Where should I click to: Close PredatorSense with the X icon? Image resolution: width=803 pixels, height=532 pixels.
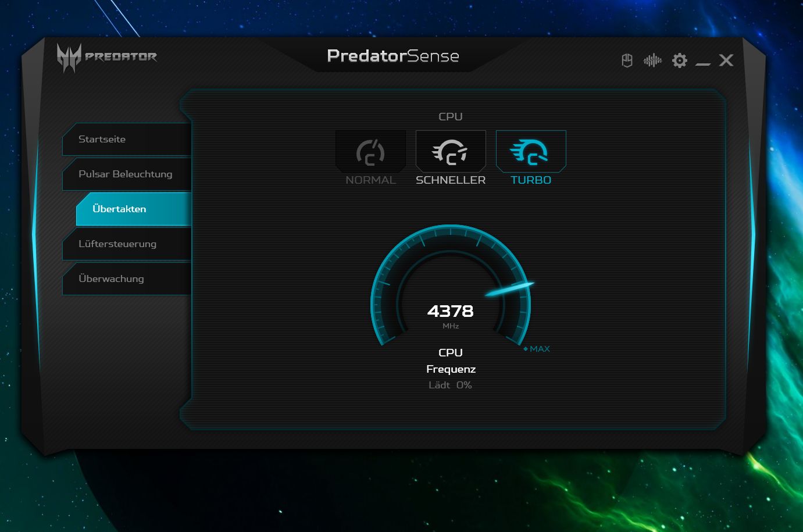726,60
